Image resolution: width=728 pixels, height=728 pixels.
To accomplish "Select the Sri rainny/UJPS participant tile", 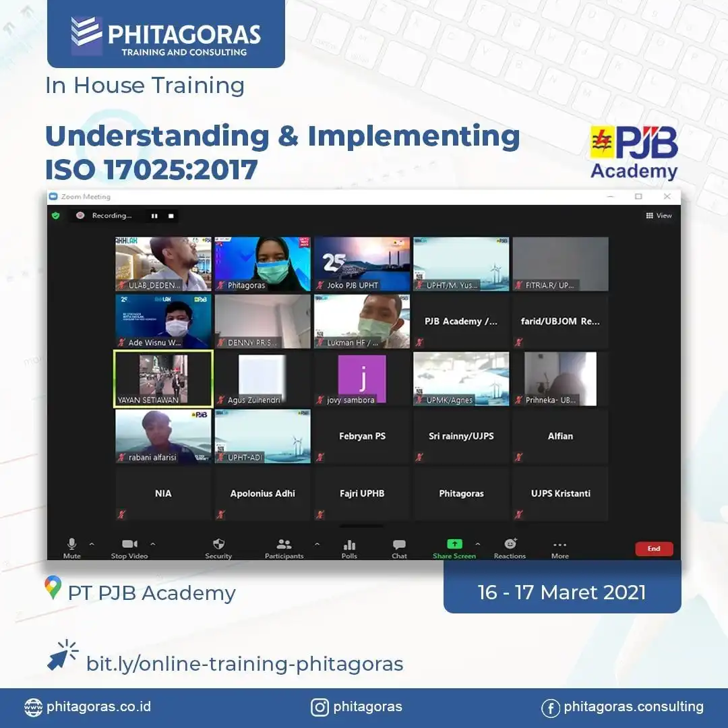I will click(461, 436).
